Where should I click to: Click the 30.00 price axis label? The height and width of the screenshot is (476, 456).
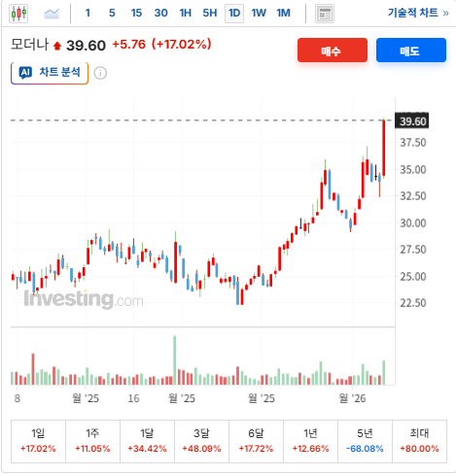pyautogui.click(x=413, y=223)
